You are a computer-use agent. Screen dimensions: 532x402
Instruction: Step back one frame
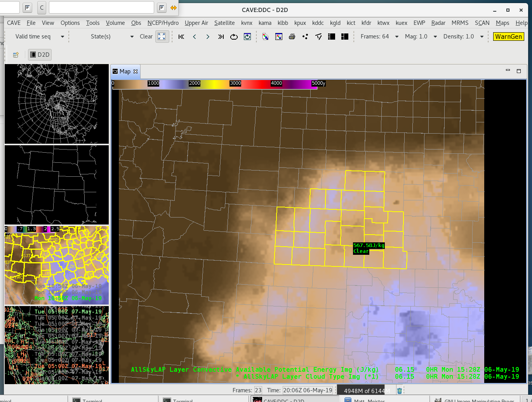pyautogui.click(x=195, y=37)
